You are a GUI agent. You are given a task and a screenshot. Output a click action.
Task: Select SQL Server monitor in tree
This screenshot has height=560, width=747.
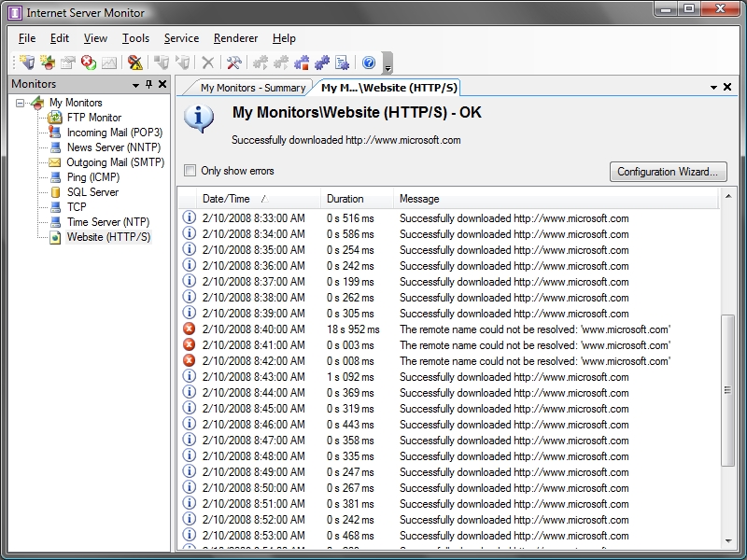tap(92, 192)
